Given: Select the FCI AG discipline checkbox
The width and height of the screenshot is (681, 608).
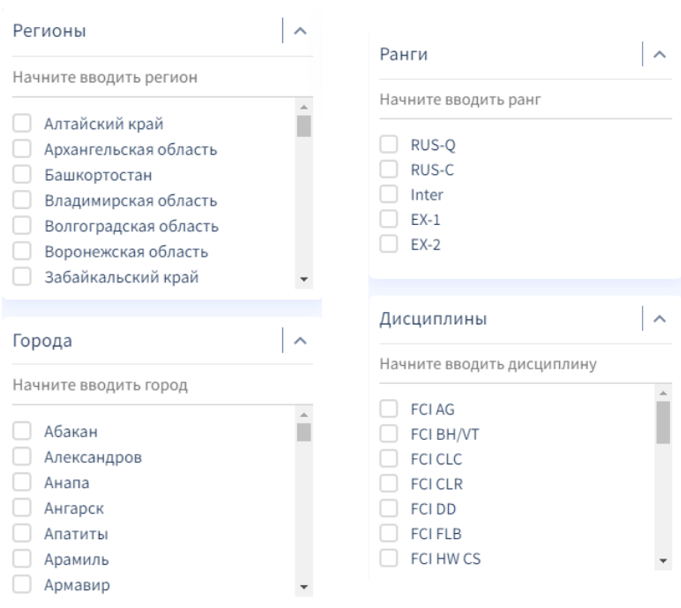Looking at the screenshot, I should click(x=389, y=408).
